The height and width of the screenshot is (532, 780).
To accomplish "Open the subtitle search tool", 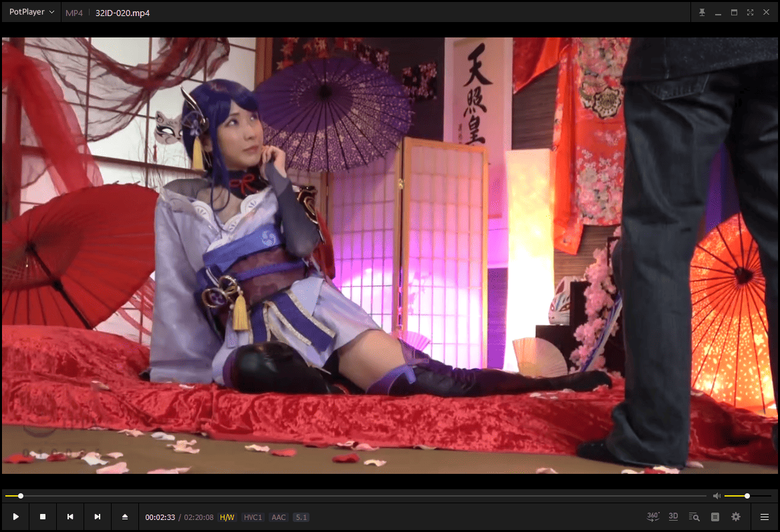I will pos(694,517).
